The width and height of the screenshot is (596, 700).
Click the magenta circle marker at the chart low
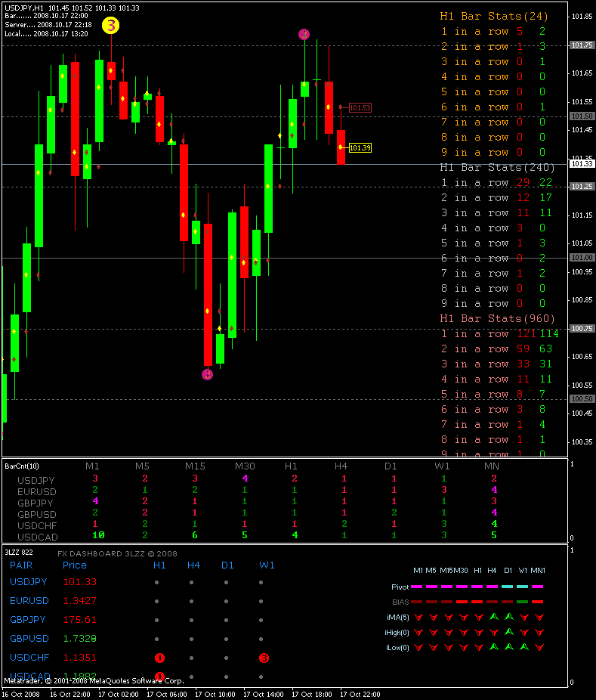pyautogui.click(x=208, y=374)
